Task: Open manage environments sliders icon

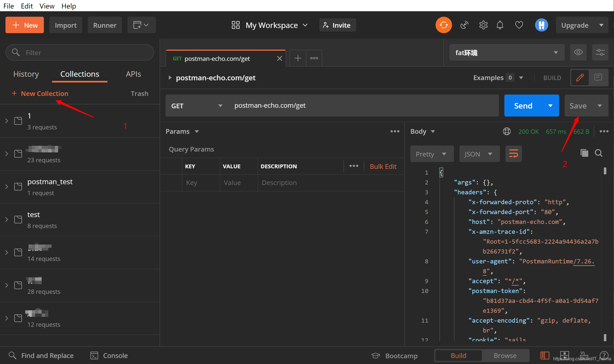Action: point(600,52)
